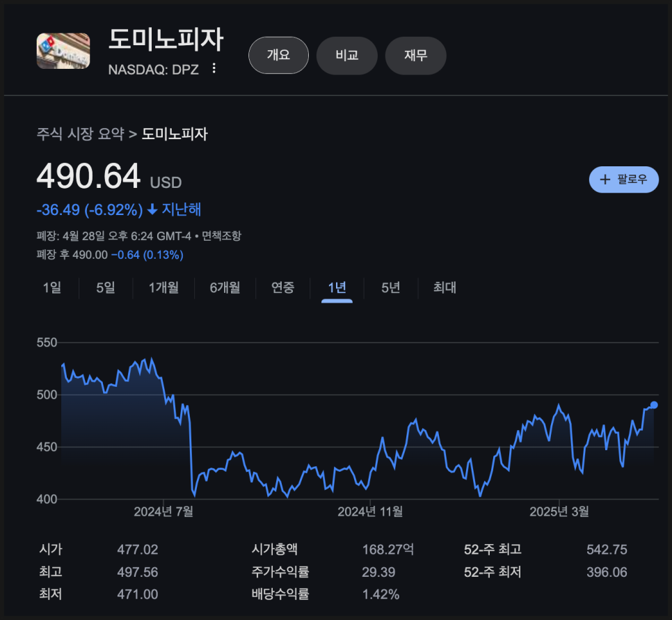
Task: Show the 5일 chart range
Action: point(106,287)
